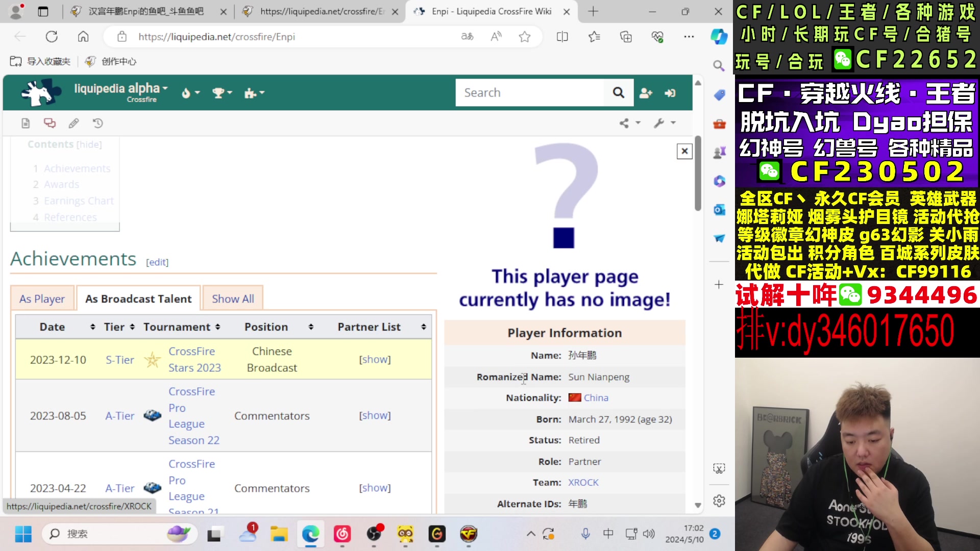Show partner list for 2023-08-05 row
Viewport: 980px width, 551px height.
point(375,415)
